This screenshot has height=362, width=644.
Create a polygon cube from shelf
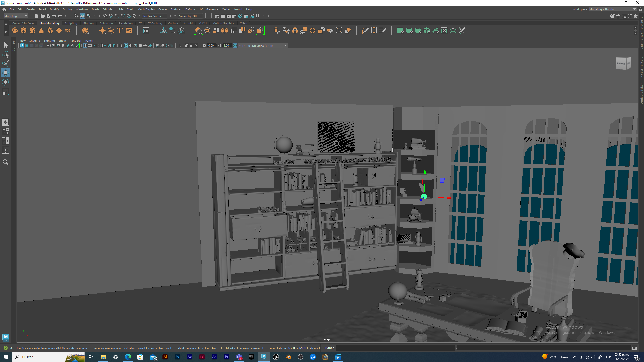[x=24, y=31]
